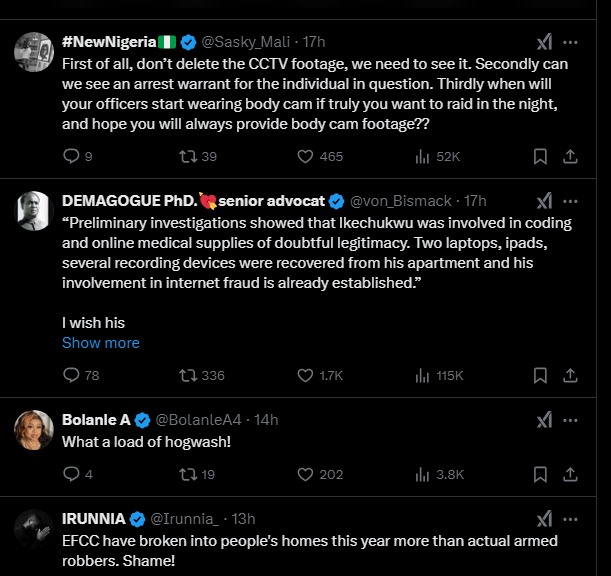This screenshot has width=611, height=576.
Task: Click Bolanle A profile avatar
Action: click(34, 430)
